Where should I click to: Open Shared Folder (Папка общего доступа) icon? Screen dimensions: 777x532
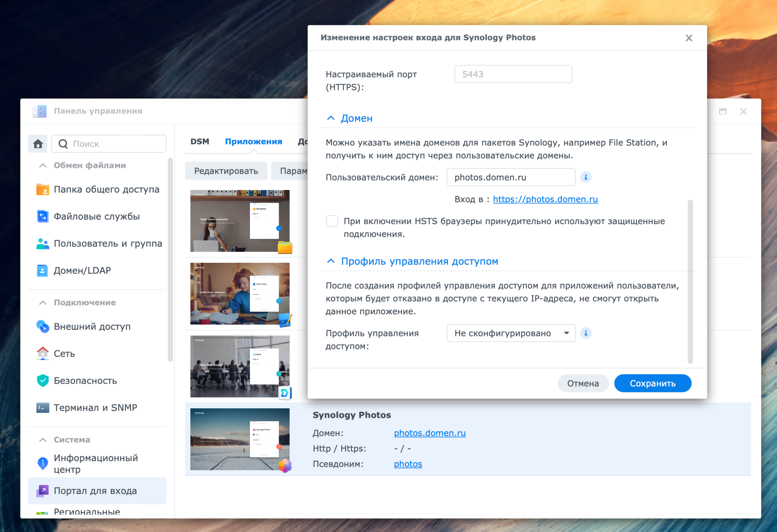click(42, 189)
